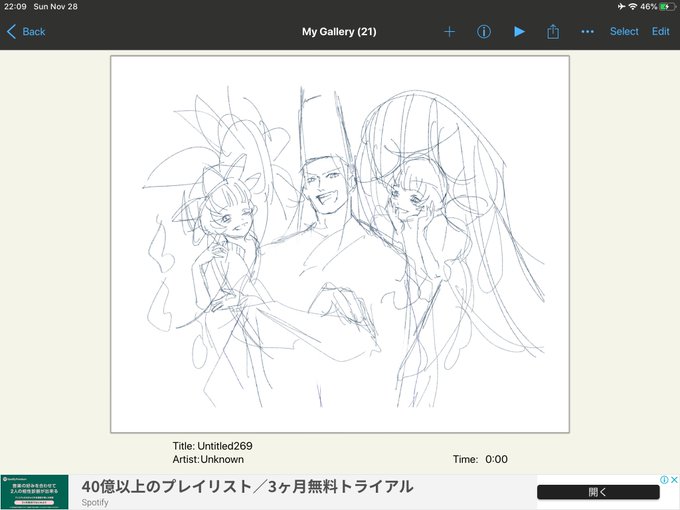The width and height of the screenshot is (680, 510).
Task: Tap Edit to open the canvas
Action: [x=660, y=32]
